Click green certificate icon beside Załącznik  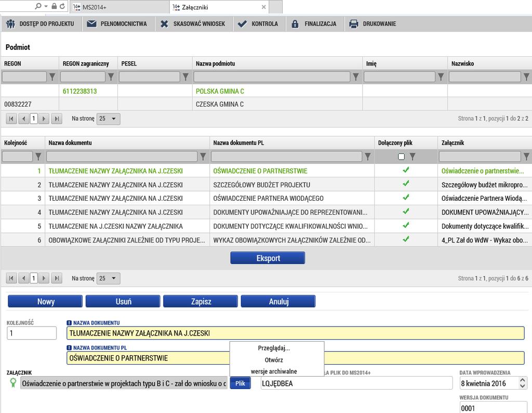tap(13, 383)
